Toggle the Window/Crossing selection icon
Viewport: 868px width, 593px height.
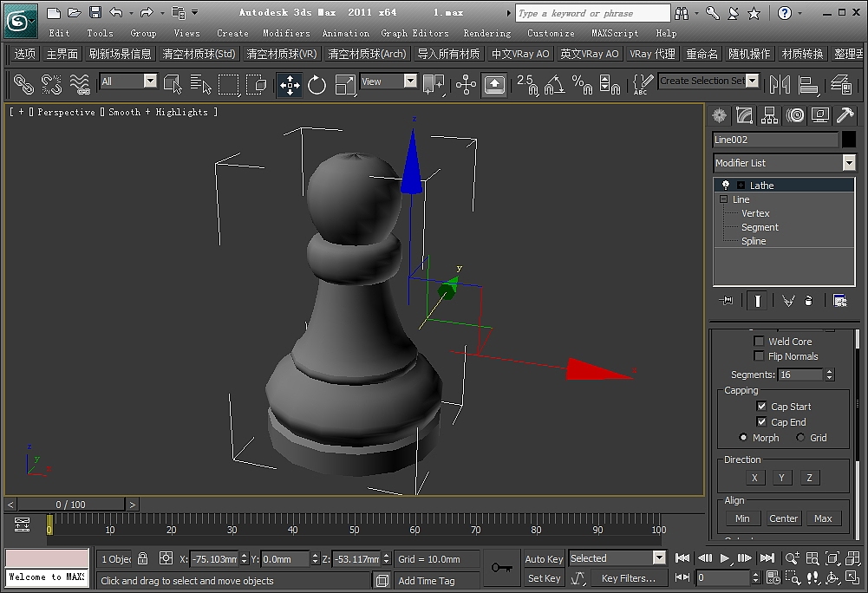tap(257, 85)
